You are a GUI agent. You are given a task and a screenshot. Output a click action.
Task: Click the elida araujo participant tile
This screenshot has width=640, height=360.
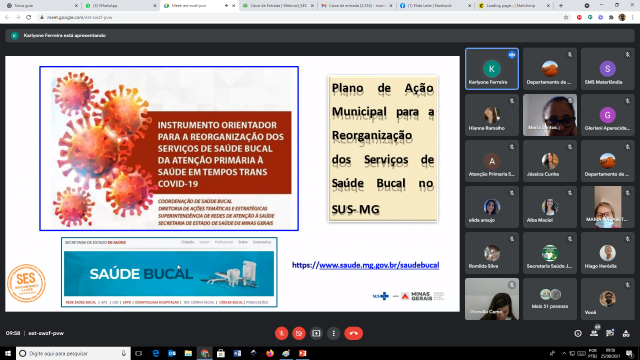492,207
